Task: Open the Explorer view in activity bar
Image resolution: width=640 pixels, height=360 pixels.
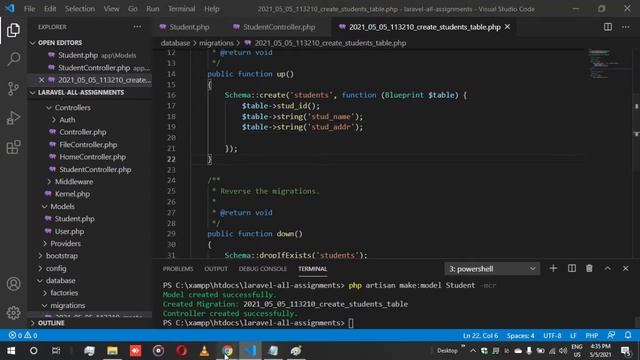Action: pos(13,30)
